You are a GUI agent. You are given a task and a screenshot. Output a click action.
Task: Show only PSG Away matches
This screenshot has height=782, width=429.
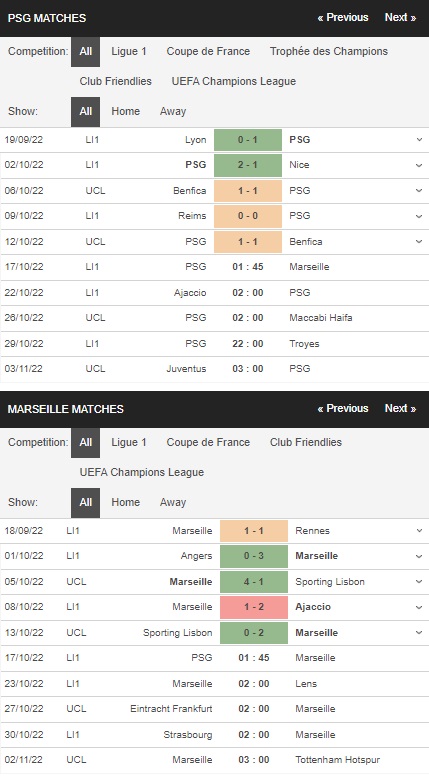(x=173, y=111)
